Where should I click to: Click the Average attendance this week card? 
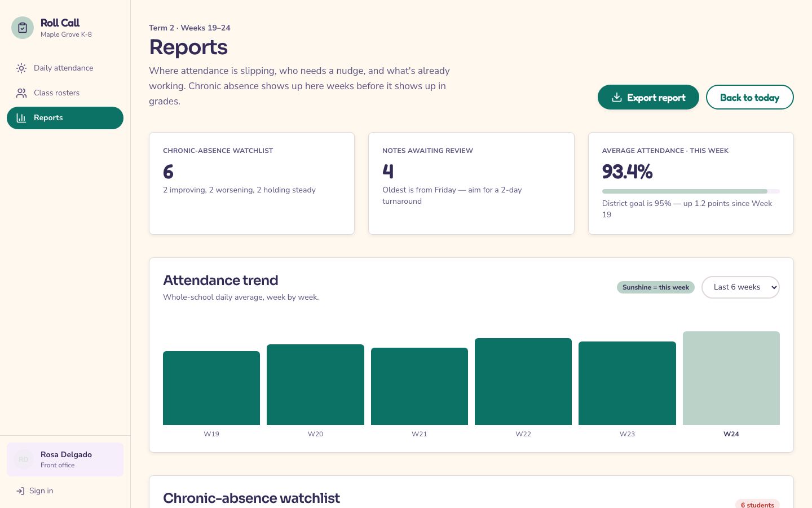click(x=691, y=183)
